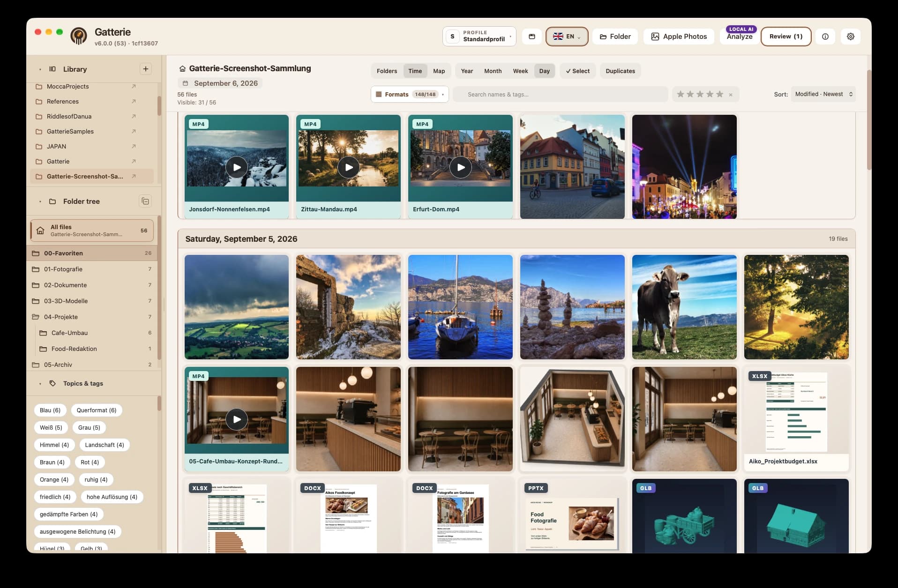
Task: Open the Sort Modified Newest dropdown
Action: tap(823, 94)
